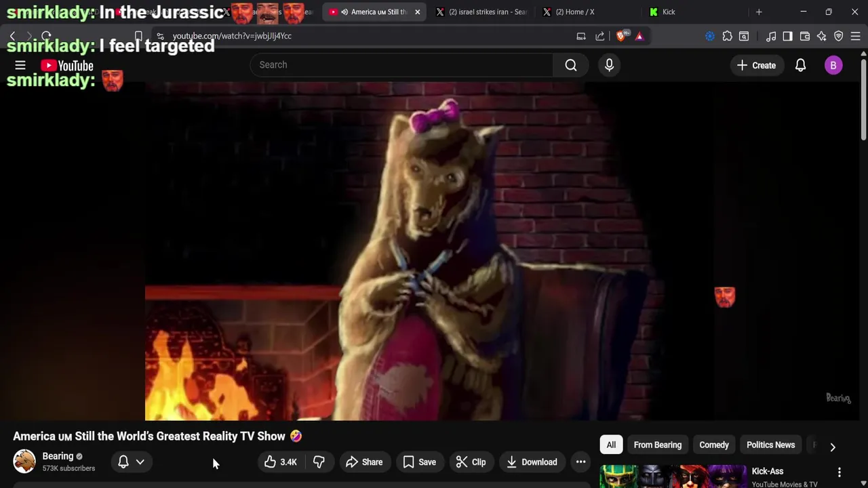The width and height of the screenshot is (868, 488).
Task: Click the video title America Still the World's Greatest
Action: click(x=157, y=436)
